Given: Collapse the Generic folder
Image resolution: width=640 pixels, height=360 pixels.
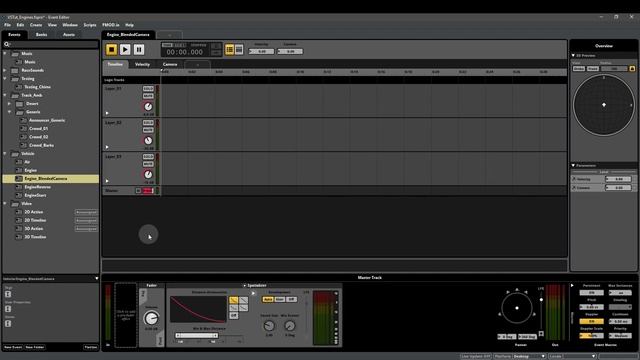Looking at the screenshot, I should 9,112.
